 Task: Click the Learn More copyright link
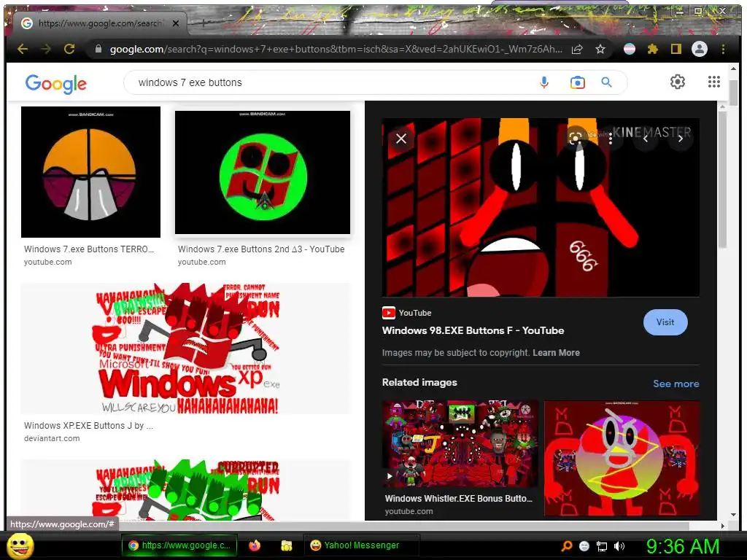pos(556,353)
